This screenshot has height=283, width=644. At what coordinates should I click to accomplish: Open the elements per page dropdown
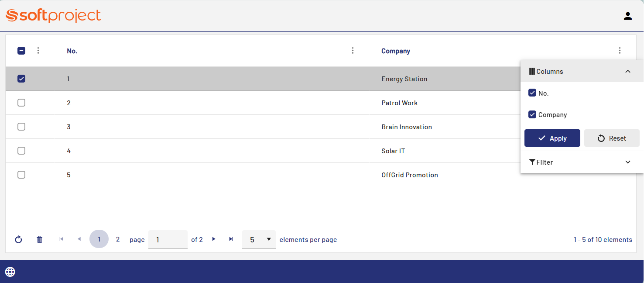coord(259,239)
